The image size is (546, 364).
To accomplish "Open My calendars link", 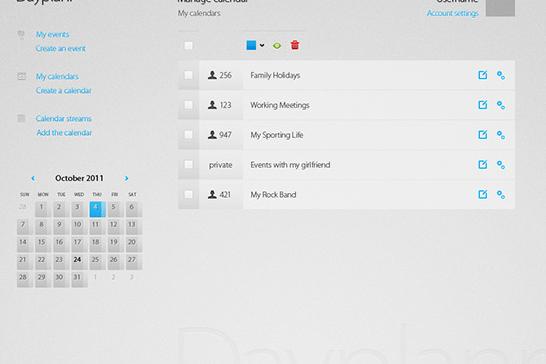I will [x=57, y=76].
